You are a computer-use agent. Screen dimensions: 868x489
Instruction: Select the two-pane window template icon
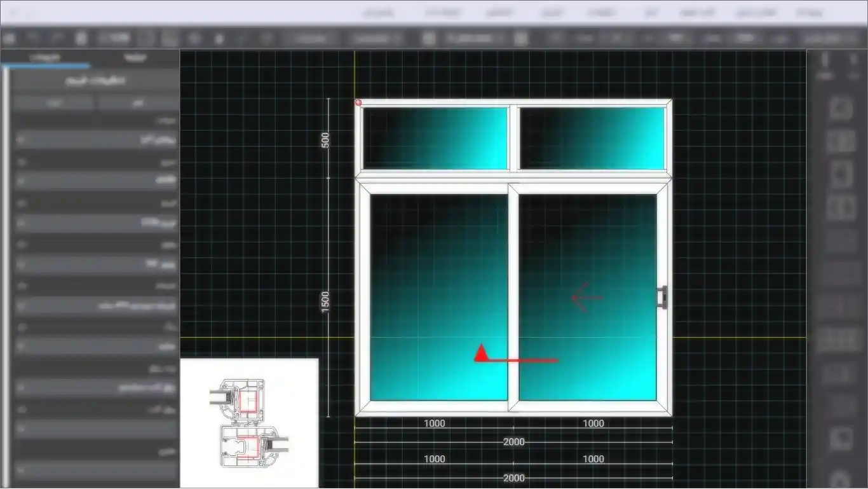pos(841,141)
